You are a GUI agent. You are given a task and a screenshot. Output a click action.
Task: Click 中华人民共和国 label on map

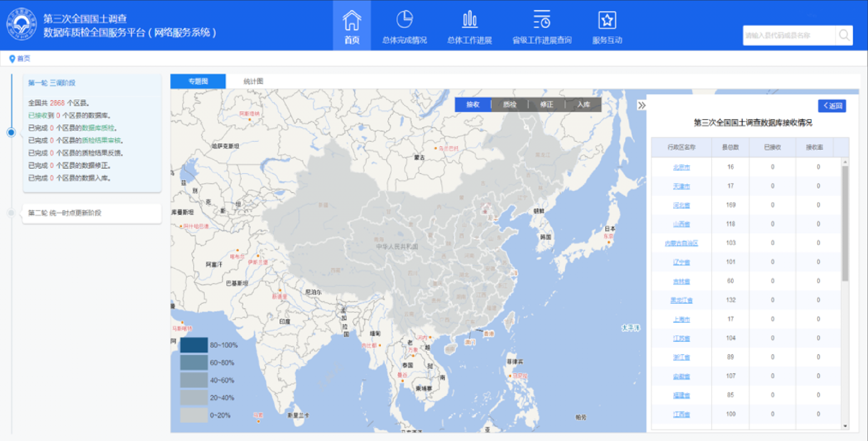397,246
